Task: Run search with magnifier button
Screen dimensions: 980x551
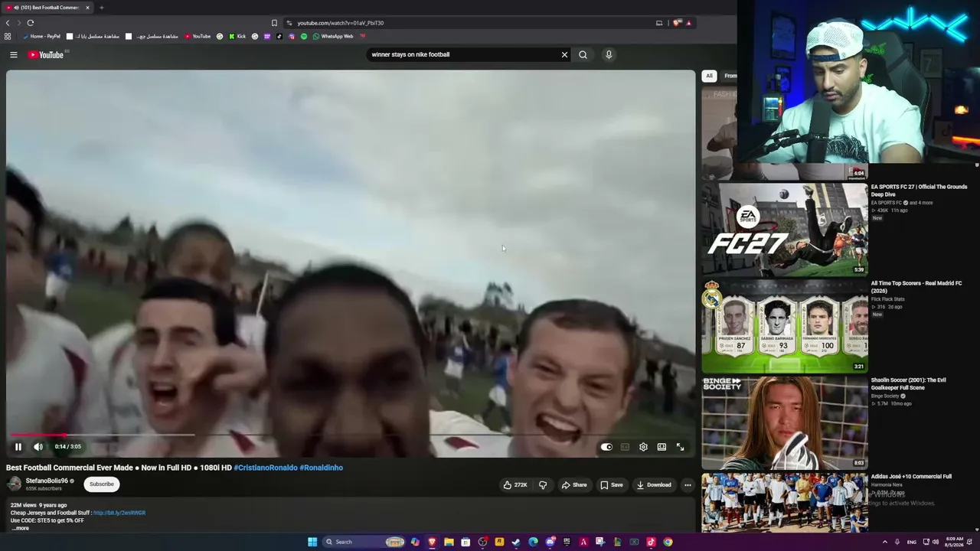Action: tap(583, 54)
